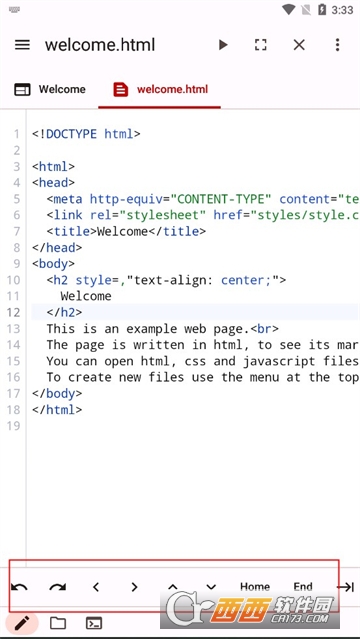Open the terminal console icon
This screenshot has height=639, width=360.
tap(94, 623)
